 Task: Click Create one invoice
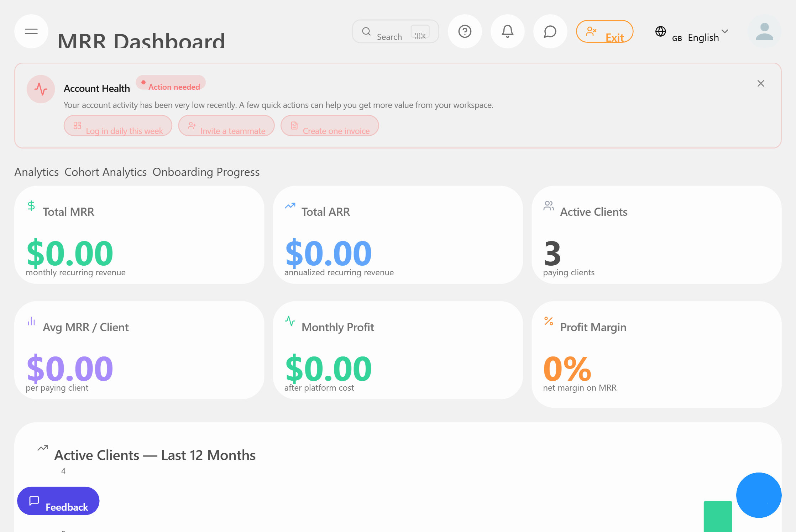coord(330,126)
